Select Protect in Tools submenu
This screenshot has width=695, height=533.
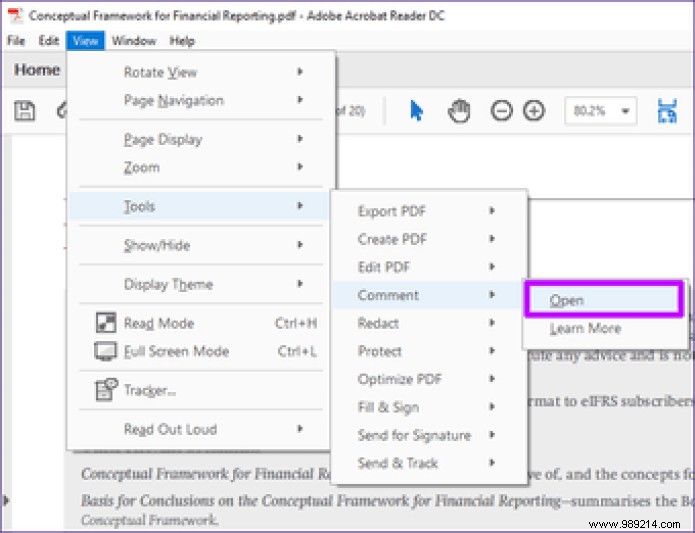point(429,351)
